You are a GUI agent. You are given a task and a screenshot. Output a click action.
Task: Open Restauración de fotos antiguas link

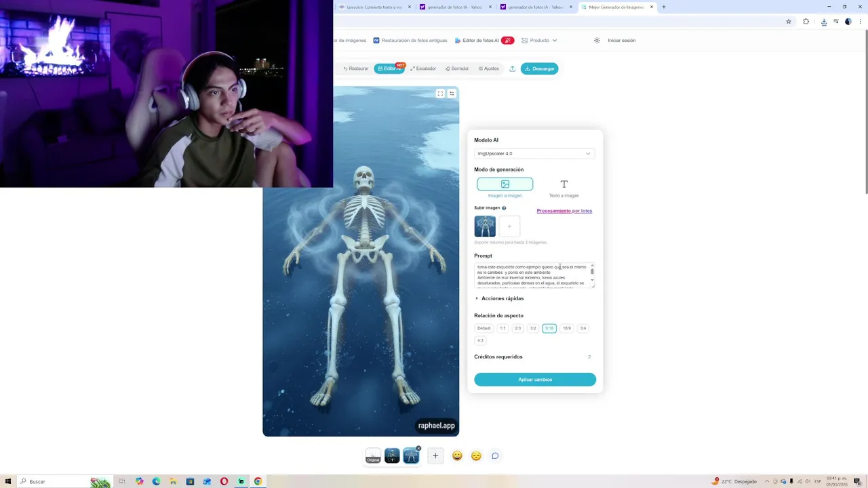tap(410, 41)
